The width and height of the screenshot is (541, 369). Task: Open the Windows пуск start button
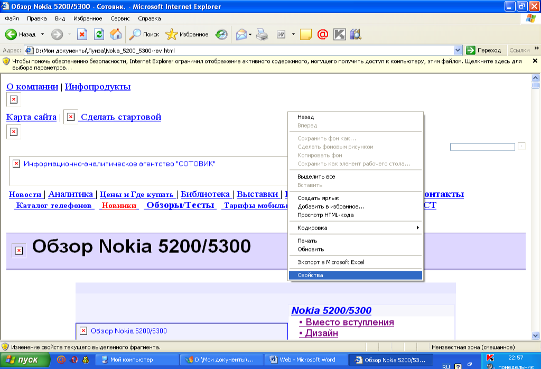tap(24, 360)
